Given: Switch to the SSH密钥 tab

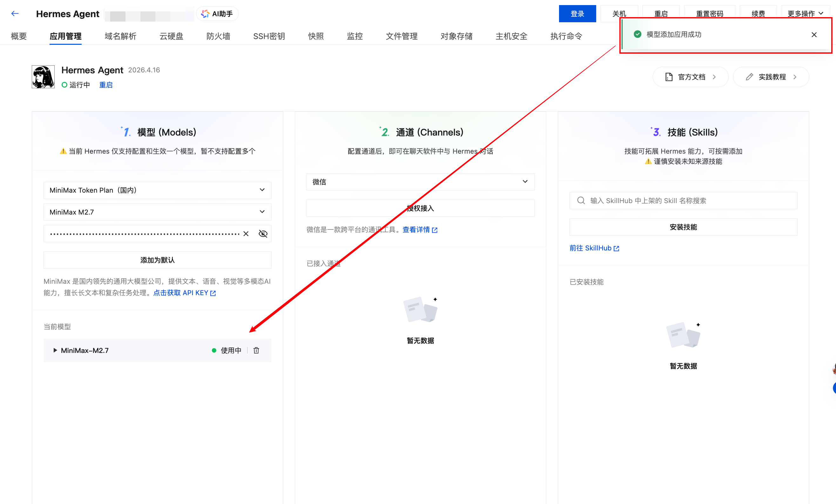Looking at the screenshot, I should (269, 36).
